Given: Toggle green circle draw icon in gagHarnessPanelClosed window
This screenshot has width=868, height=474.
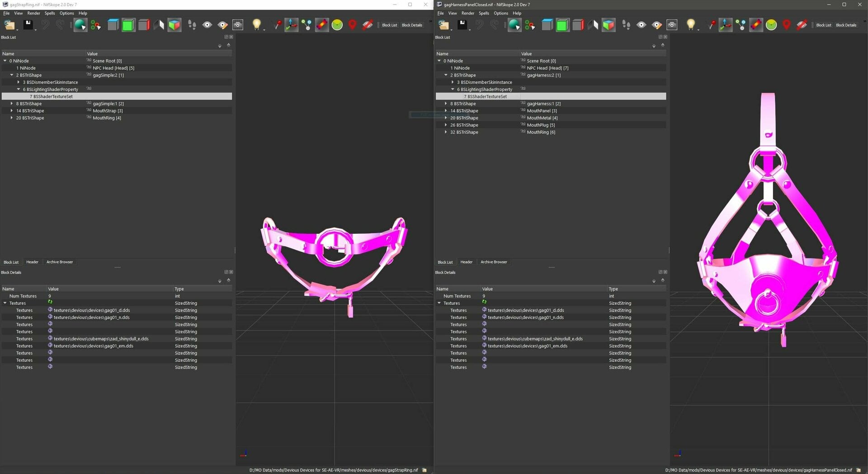Looking at the screenshot, I should 771,25.
